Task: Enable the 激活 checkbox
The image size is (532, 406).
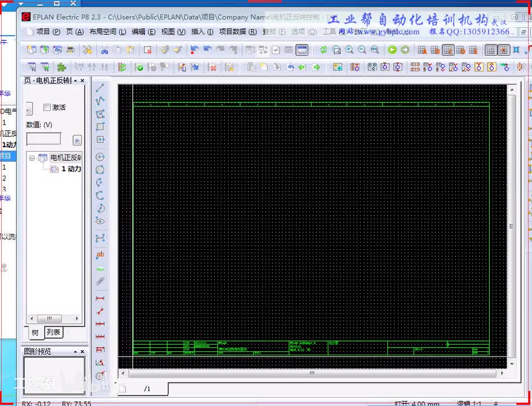Action: (x=47, y=107)
